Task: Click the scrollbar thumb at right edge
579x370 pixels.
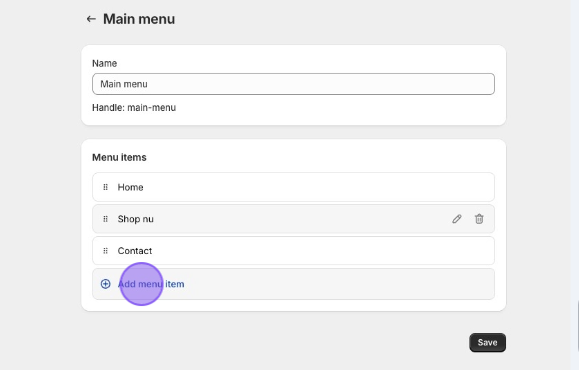Action: tap(578, 327)
